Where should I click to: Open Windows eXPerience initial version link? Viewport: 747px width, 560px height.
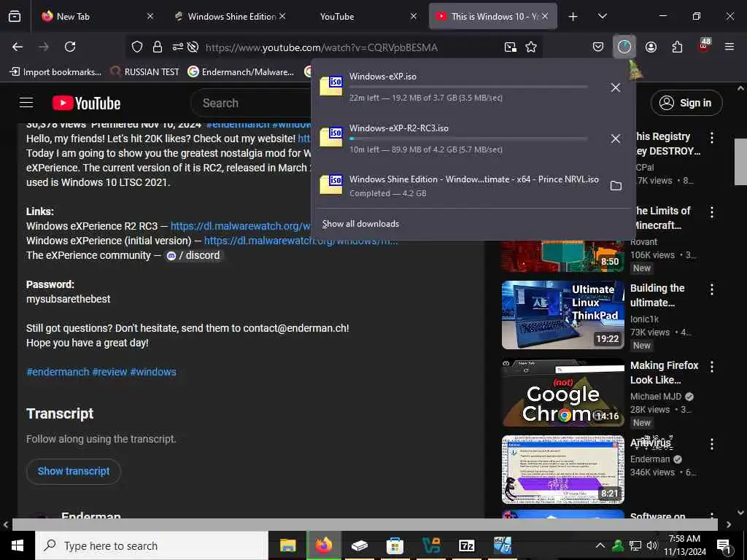point(300,241)
